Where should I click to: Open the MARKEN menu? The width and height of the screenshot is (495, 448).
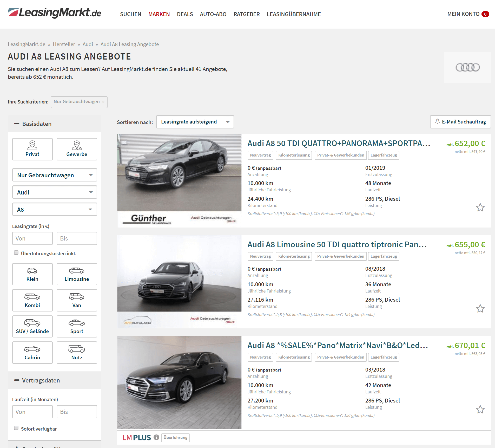point(159,14)
